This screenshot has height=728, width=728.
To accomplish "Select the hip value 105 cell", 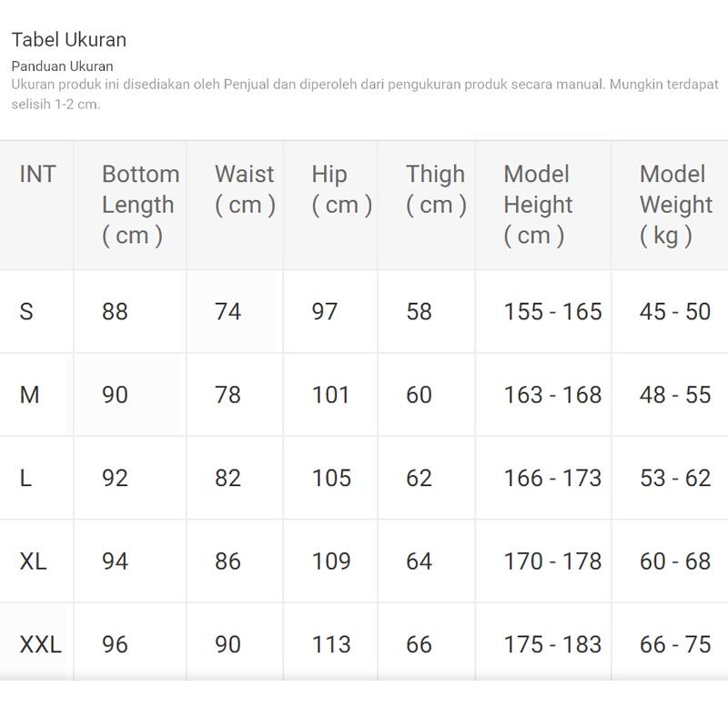I will tap(331, 479).
